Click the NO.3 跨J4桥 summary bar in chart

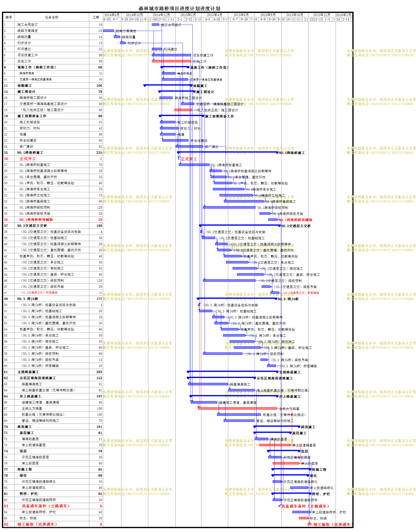tap(237, 299)
